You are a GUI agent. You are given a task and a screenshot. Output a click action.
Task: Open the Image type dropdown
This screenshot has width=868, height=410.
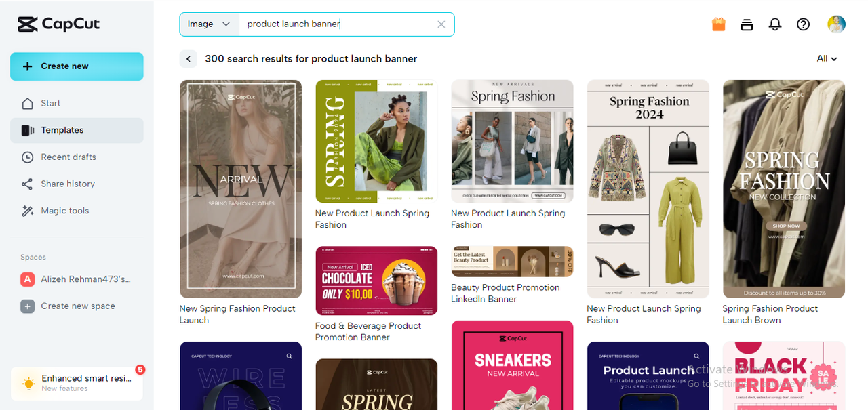click(x=209, y=24)
